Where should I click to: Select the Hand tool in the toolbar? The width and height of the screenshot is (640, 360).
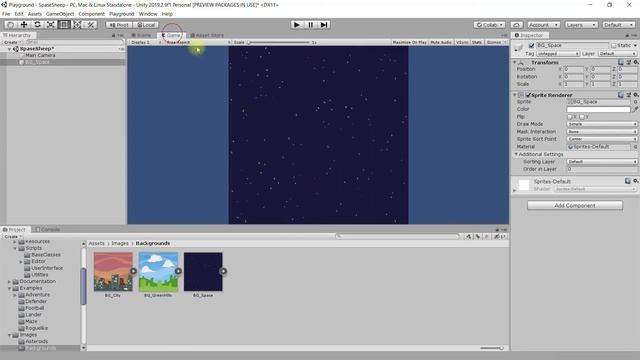[10, 25]
